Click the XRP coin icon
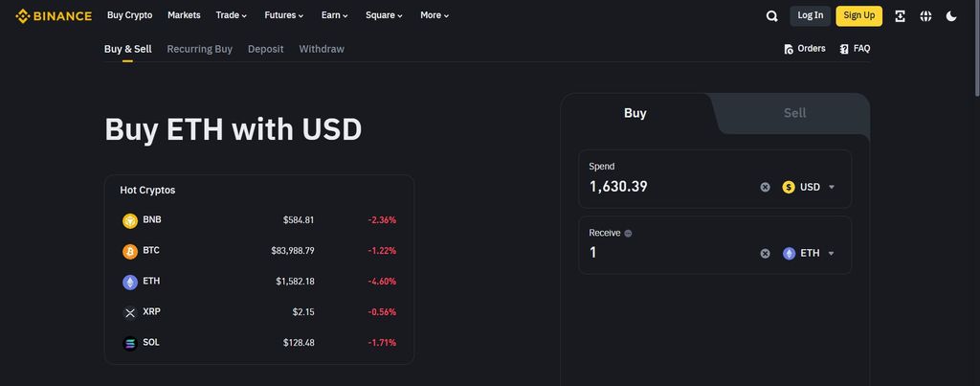This screenshot has width=980, height=386. coord(130,313)
